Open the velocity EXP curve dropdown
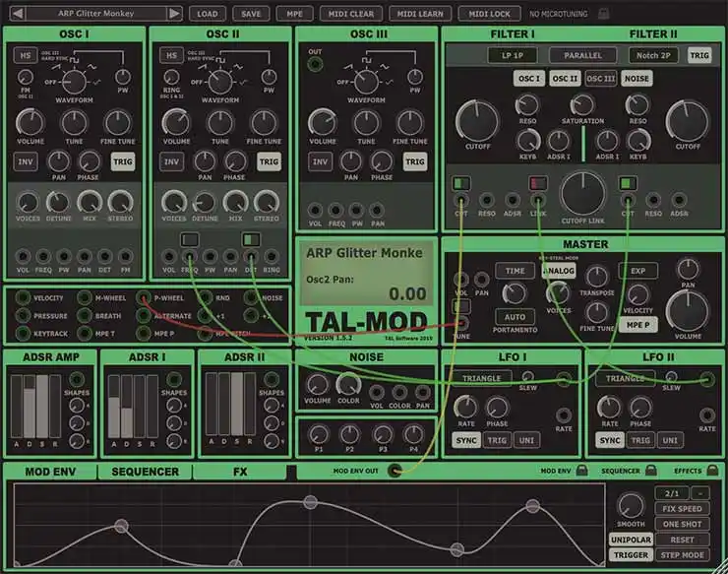The width and height of the screenshot is (728, 574). pos(637,271)
